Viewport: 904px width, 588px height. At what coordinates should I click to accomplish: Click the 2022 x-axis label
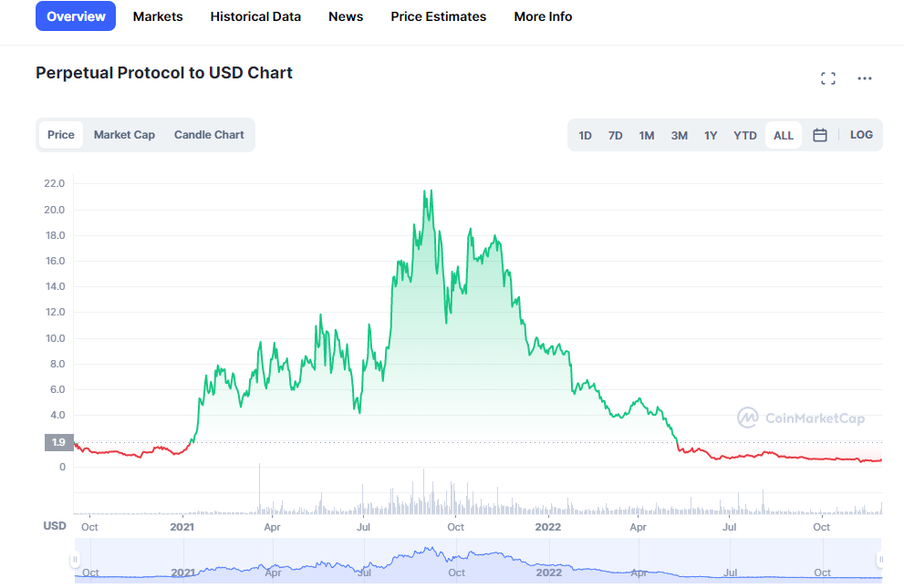point(547,526)
